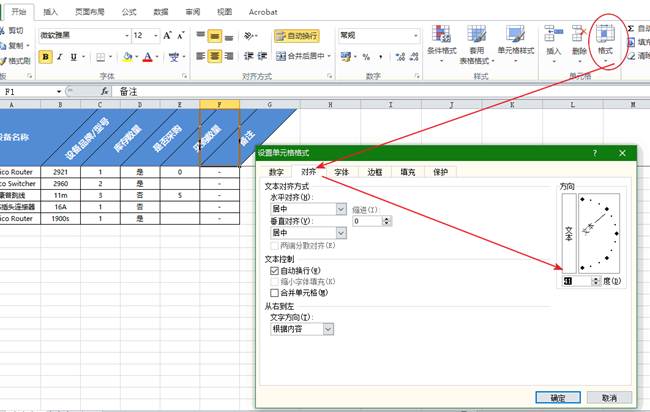The image size is (650, 412).
Task: Click the decrease indent icon
Action: [x=249, y=56]
